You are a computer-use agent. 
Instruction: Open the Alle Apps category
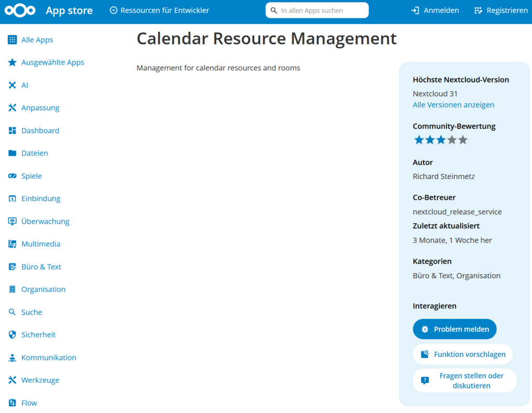[37, 40]
